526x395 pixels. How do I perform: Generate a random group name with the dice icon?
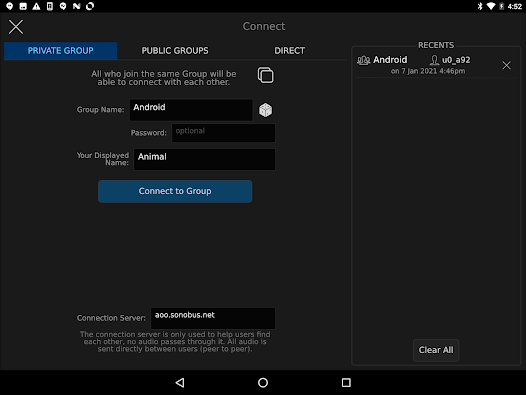265,110
